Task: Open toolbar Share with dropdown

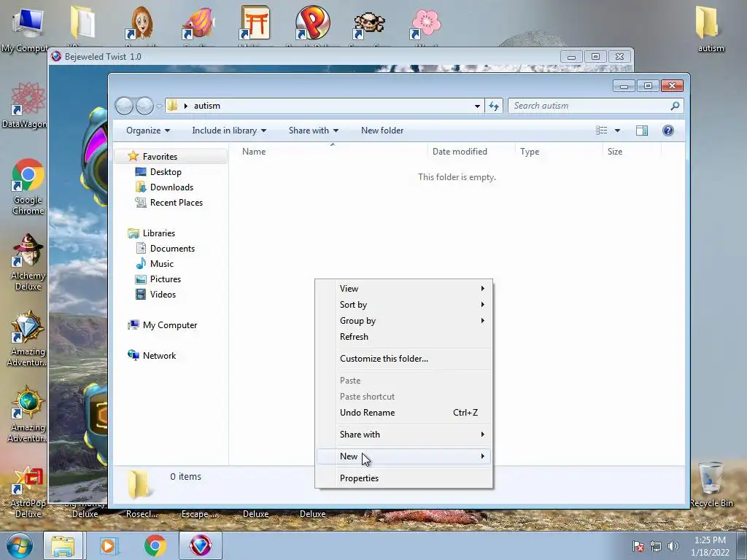Action: coord(314,131)
